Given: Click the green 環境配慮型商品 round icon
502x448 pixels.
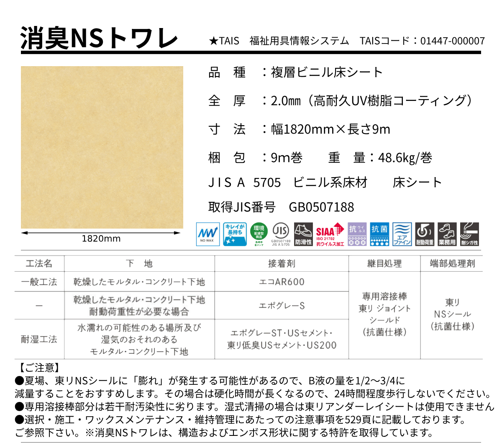Looking at the screenshot, I should coord(259,234).
